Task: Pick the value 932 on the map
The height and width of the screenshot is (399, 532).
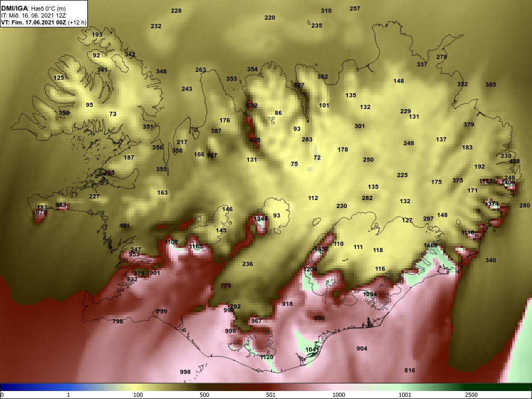Action: (x=132, y=279)
